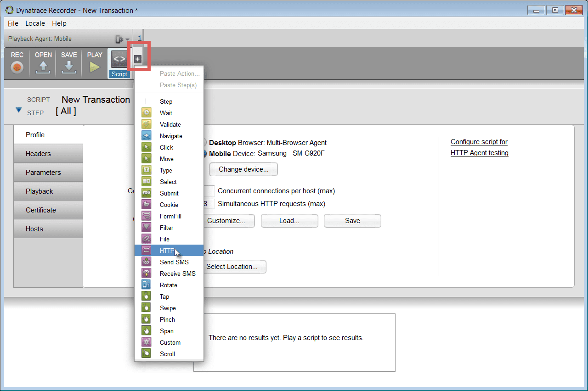Insert a FormFill action
The image size is (588, 391).
[169, 216]
